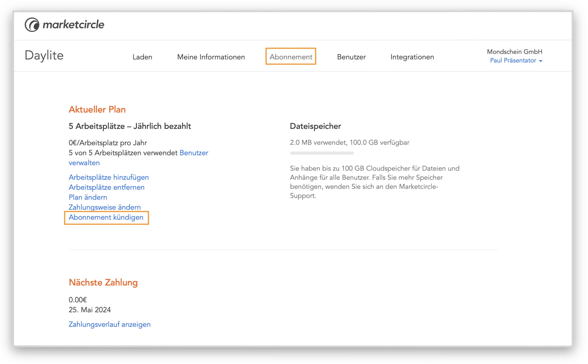Click the Daylite title text
The image size is (588, 364).
click(x=44, y=56)
